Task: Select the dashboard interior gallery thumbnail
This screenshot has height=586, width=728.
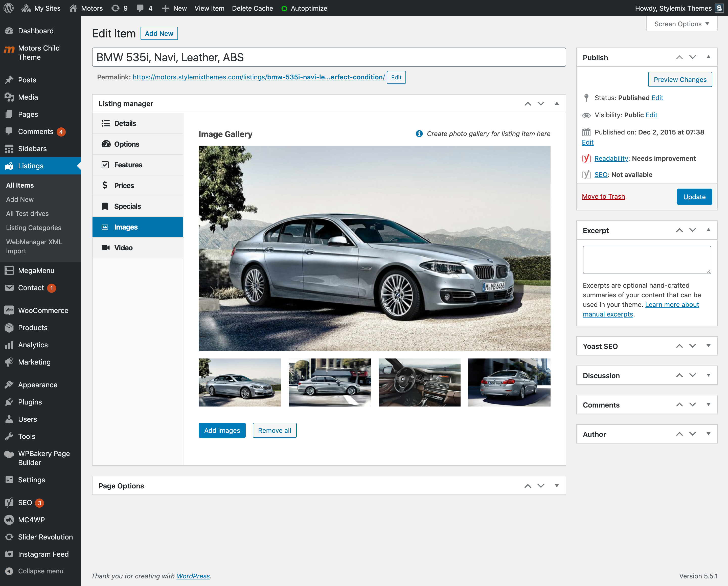Action: point(419,382)
